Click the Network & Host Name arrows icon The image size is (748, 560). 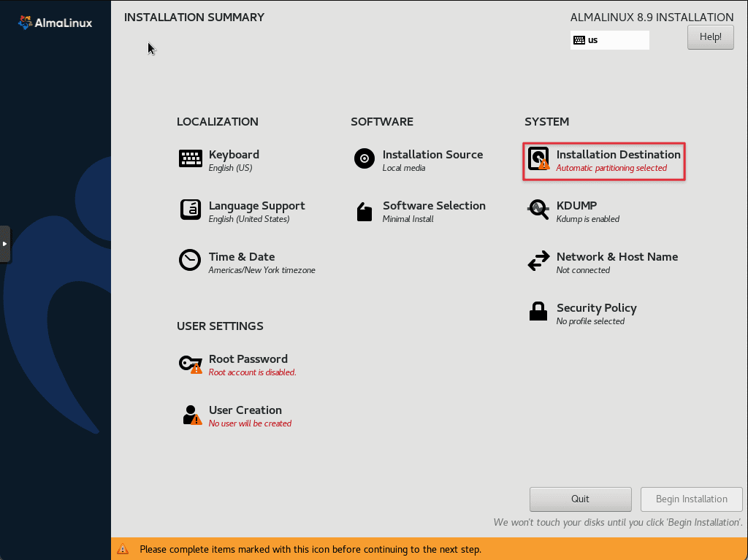point(538,261)
